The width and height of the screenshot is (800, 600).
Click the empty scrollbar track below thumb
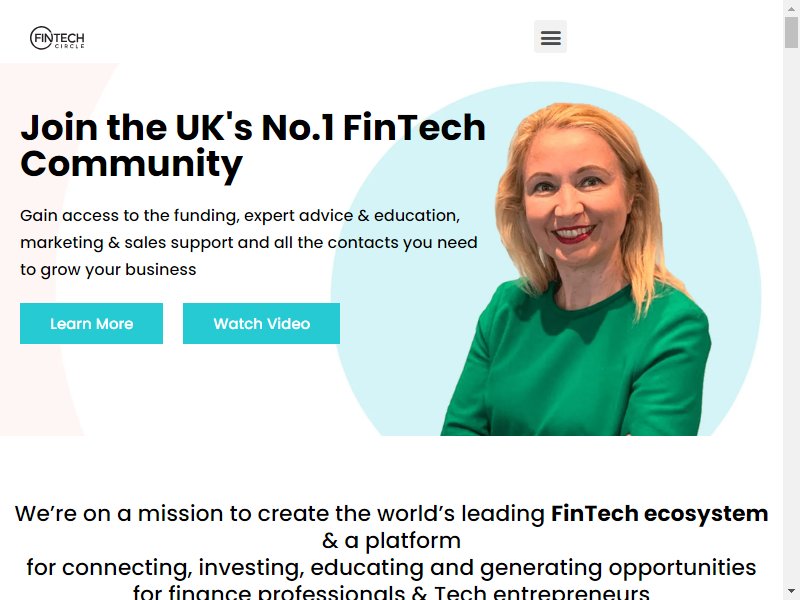[791, 316]
